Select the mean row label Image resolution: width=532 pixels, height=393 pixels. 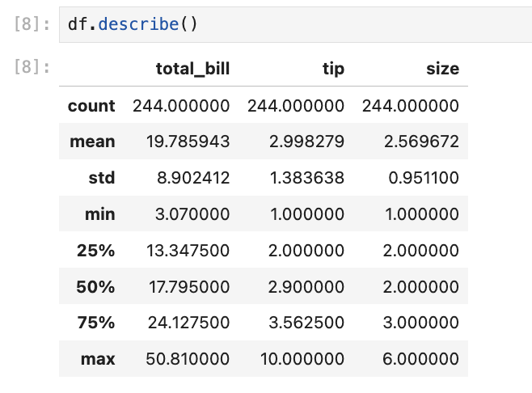pyautogui.click(x=92, y=142)
